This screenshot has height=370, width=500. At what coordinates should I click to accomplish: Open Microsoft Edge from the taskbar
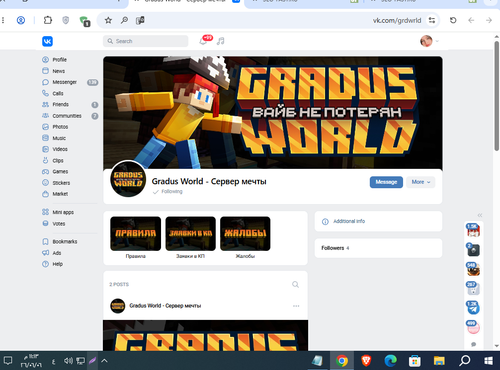pos(391,360)
